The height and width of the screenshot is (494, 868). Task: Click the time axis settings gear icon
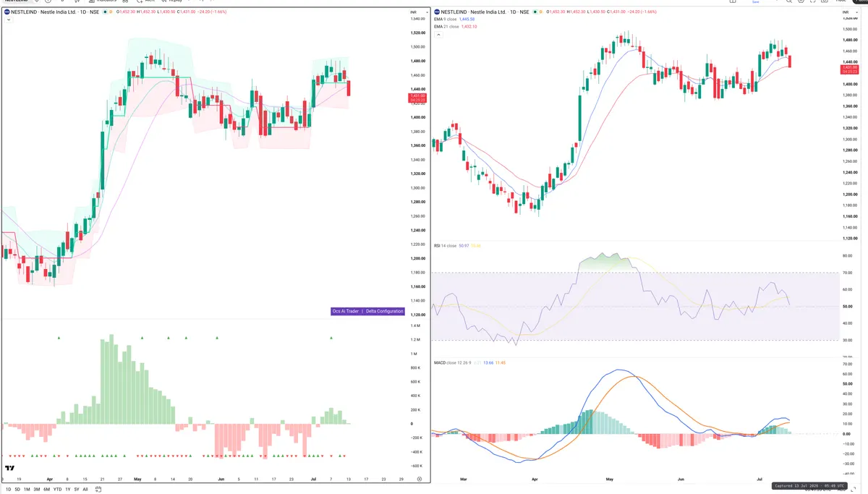[x=420, y=479]
